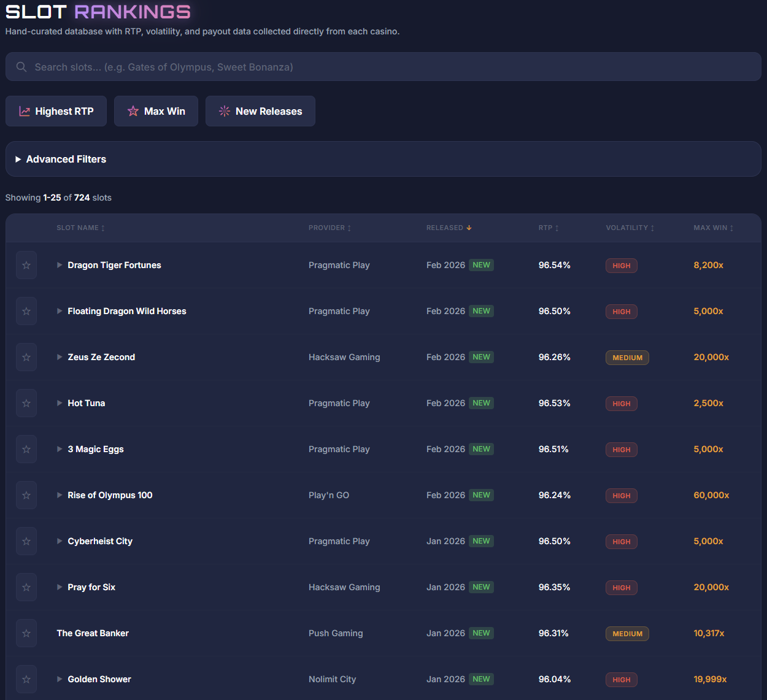
Task: Favorite The Great Banker slot
Action: click(26, 633)
